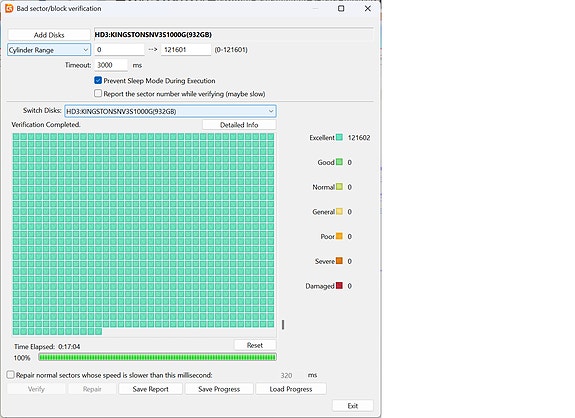
Task: Enable Report the sector number while verifying
Action: (x=98, y=94)
